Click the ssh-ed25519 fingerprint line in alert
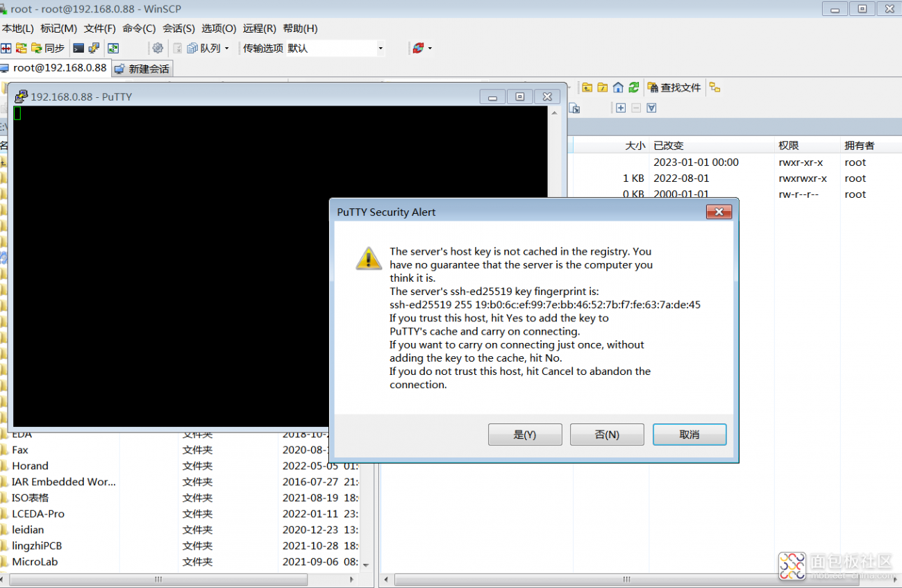This screenshot has height=588, width=902. [545, 305]
